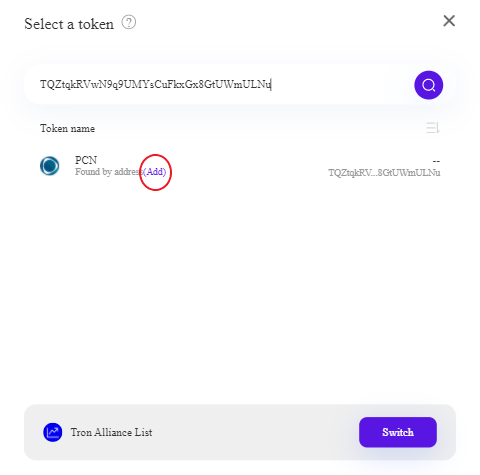
Task: Click the truncated TQZtqkRV...8GtUWmULNu address
Action: pos(384,173)
